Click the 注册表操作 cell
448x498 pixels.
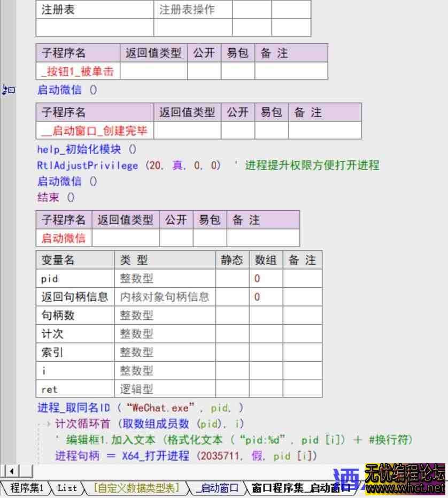(193, 10)
